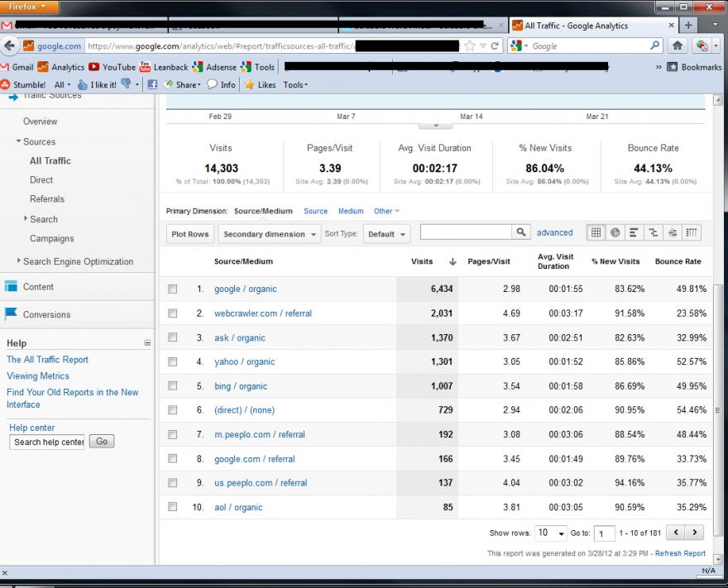This screenshot has width=728, height=588.
Task: Click the Stumble! toolbar button
Action: pyautogui.click(x=23, y=84)
